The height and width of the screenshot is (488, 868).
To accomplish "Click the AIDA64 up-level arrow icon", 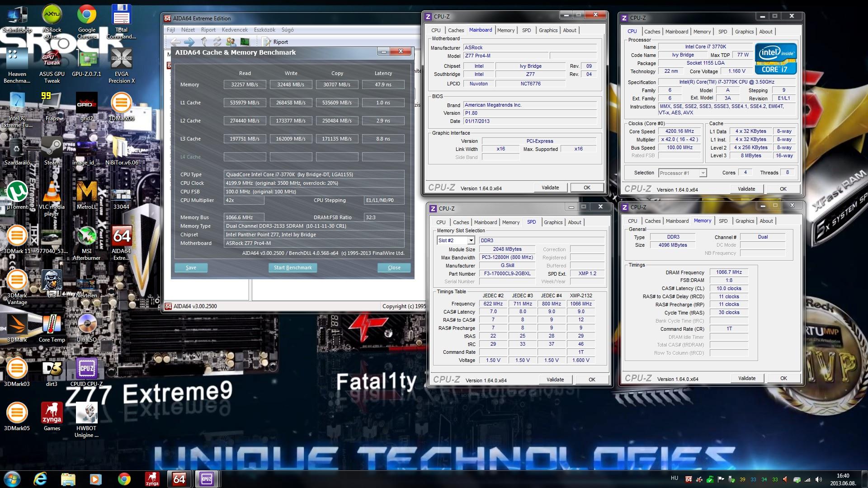I will coord(204,42).
